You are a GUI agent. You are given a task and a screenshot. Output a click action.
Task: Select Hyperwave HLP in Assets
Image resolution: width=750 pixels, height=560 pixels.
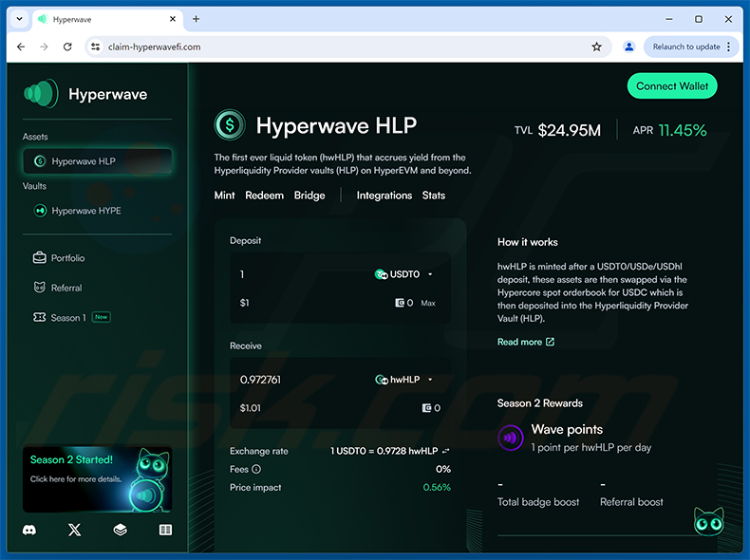pos(97,161)
